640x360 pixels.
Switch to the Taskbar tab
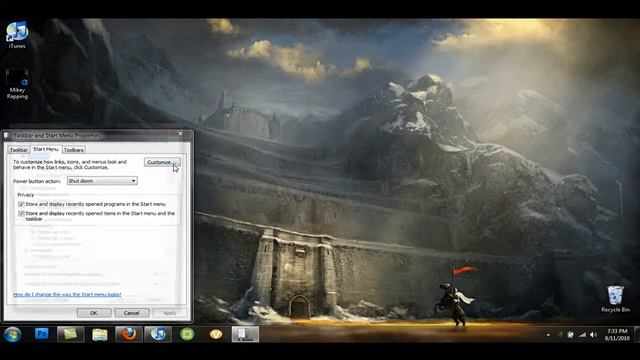click(19, 150)
